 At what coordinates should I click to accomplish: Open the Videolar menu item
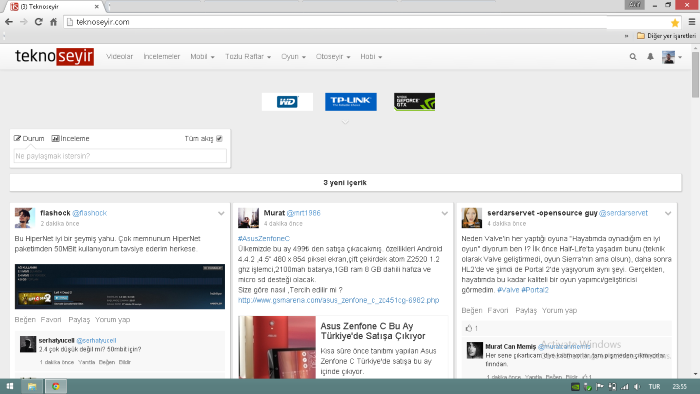120,57
